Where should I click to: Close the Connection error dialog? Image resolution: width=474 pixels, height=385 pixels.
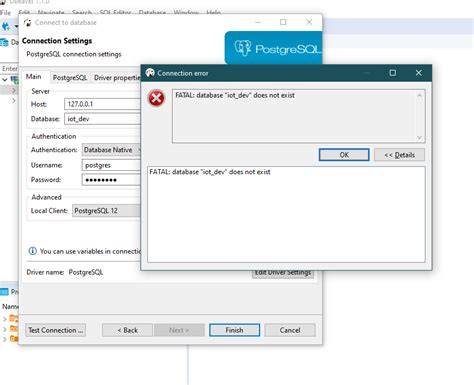419,73
